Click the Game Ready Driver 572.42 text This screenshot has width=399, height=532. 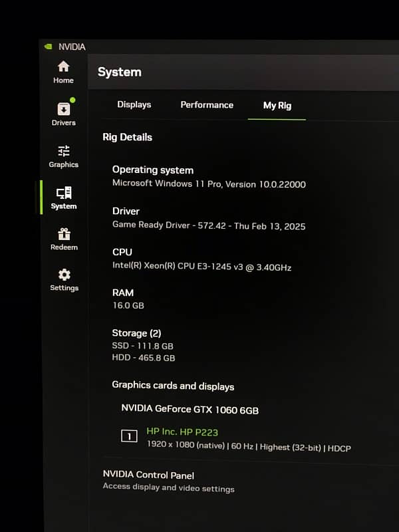pos(209,225)
